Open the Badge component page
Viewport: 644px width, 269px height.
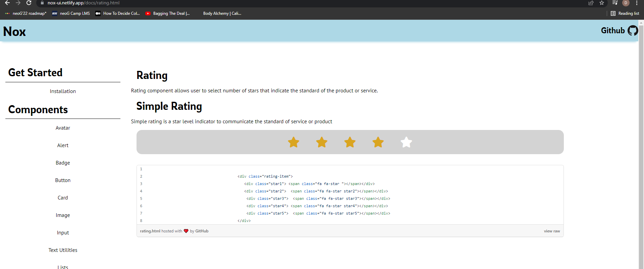[x=63, y=163]
